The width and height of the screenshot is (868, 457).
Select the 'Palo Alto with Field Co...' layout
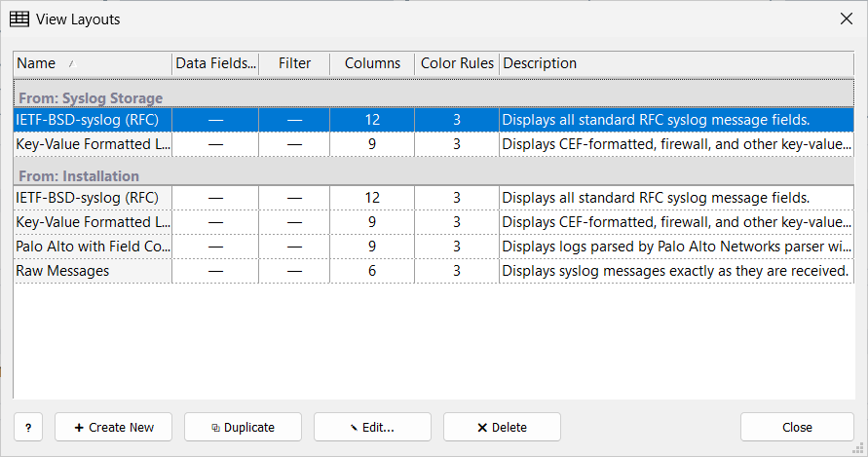(434, 247)
